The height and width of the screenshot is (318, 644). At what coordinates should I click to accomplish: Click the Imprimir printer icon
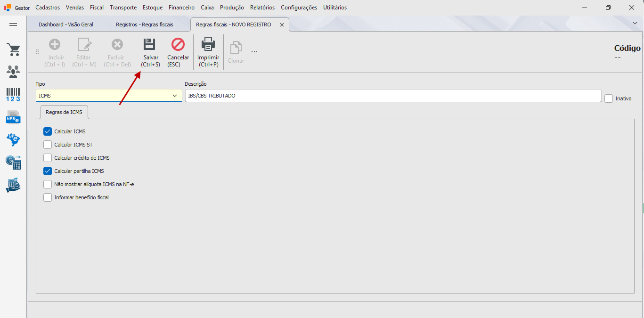click(x=208, y=44)
